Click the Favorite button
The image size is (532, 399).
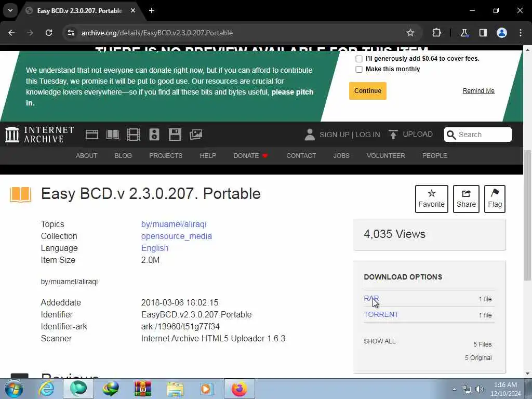coord(432,199)
